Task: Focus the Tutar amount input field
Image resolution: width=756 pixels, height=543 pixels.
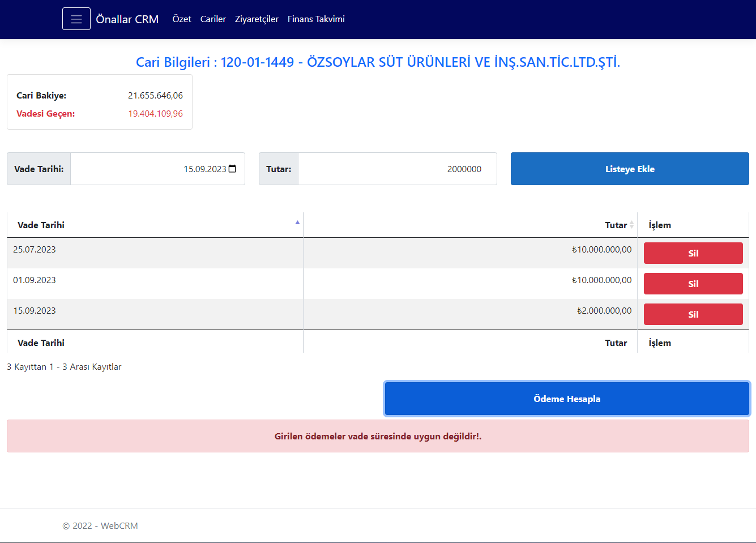Action: 398,169
